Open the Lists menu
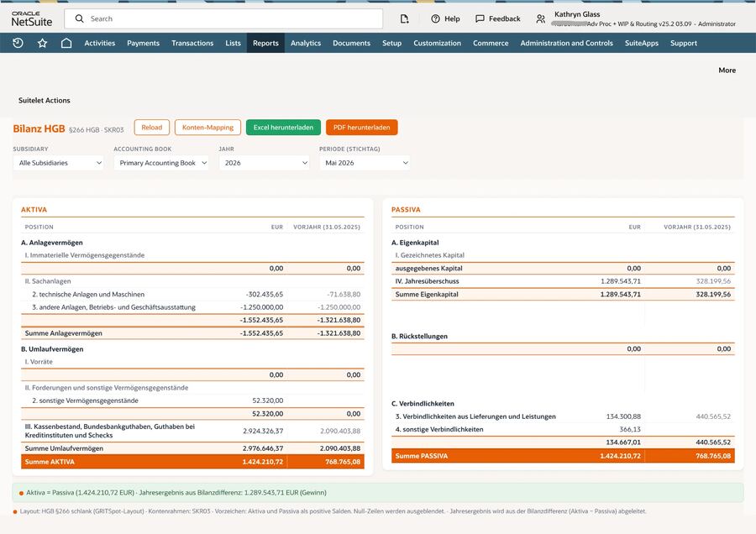Viewport: 756px width, 534px height. point(233,43)
